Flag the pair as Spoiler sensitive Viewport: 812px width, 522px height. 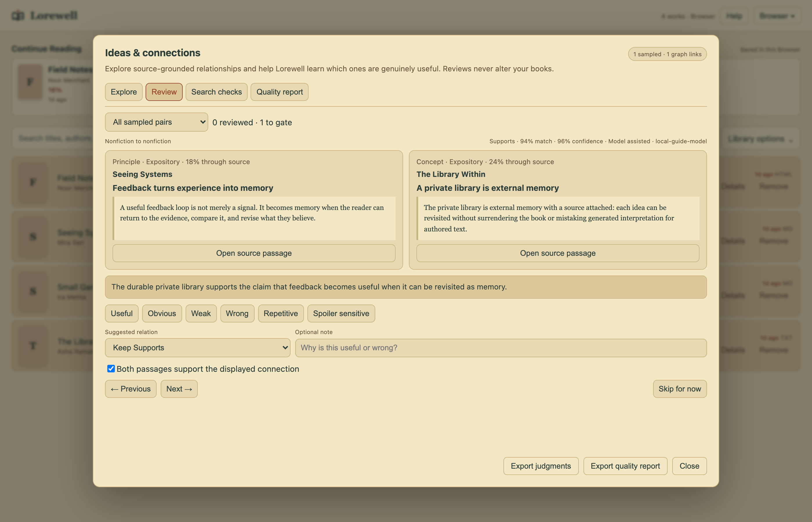tap(341, 313)
